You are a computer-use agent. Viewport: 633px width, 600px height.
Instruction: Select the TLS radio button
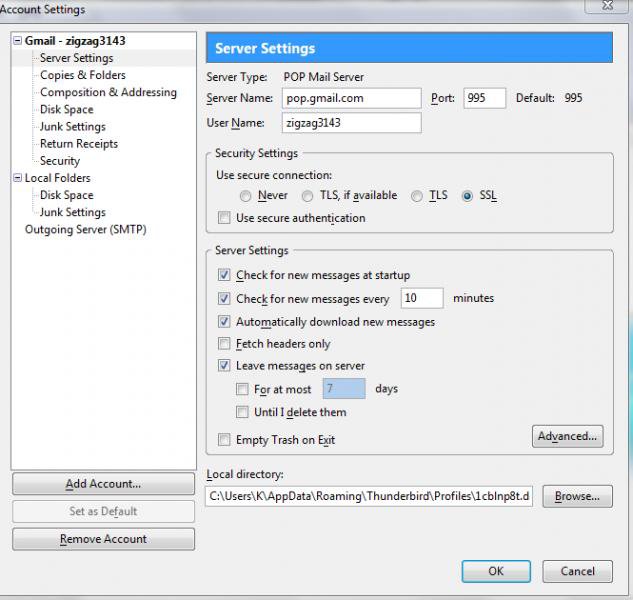click(417, 196)
